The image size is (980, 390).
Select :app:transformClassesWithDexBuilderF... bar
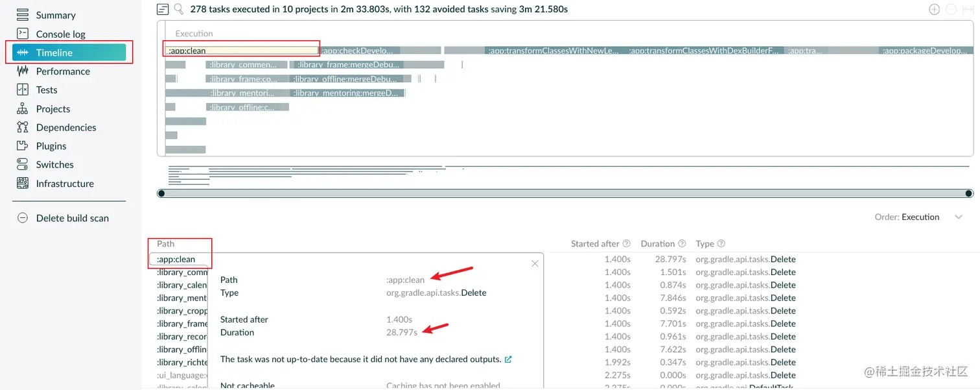coord(705,51)
